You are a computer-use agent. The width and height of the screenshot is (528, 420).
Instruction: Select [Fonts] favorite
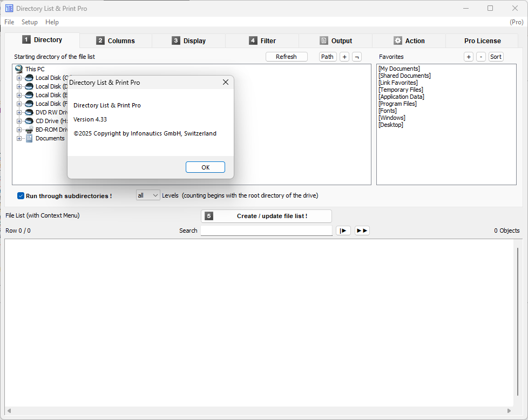(387, 111)
